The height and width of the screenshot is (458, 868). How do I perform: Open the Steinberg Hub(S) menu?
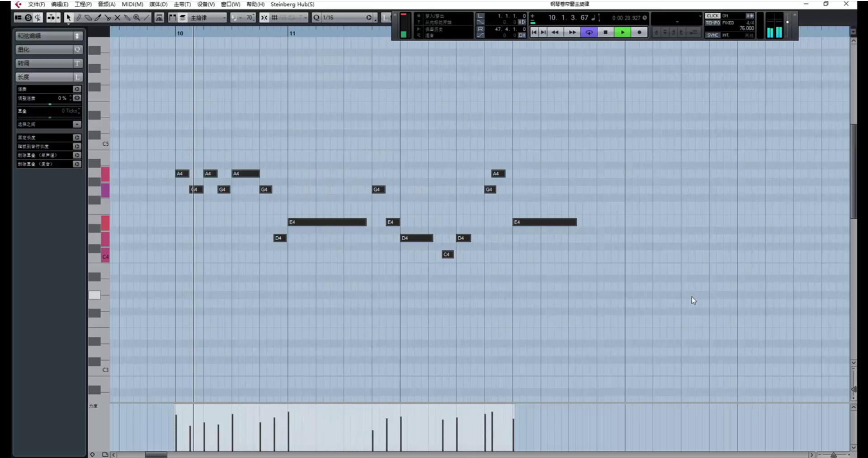pos(292,4)
